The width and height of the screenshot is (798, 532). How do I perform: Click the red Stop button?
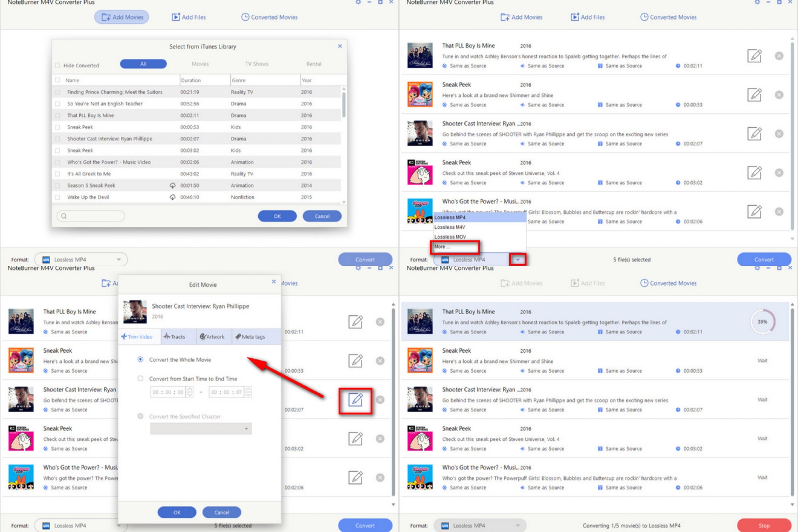764,525
